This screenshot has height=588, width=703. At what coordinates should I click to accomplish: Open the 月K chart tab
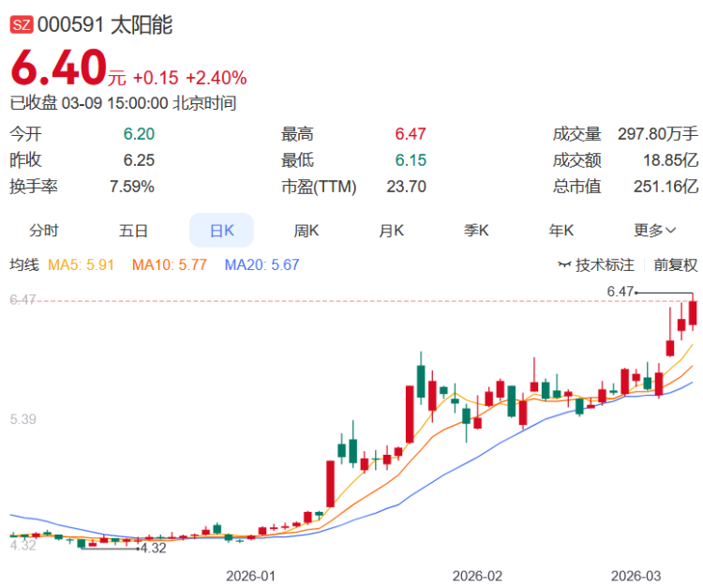point(391,231)
